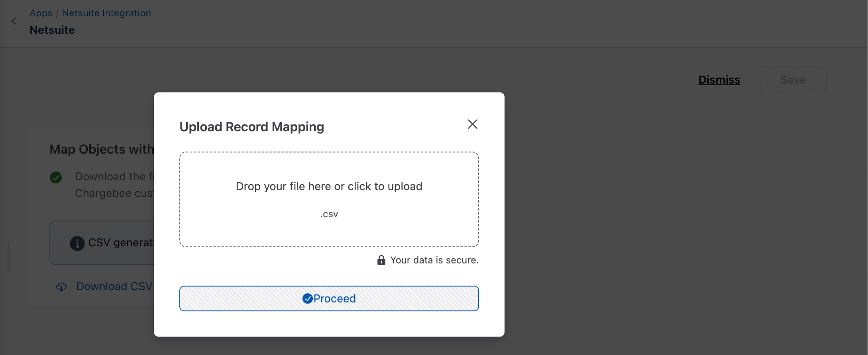Click the Map Objects section heading
The height and width of the screenshot is (355, 868).
click(x=102, y=149)
